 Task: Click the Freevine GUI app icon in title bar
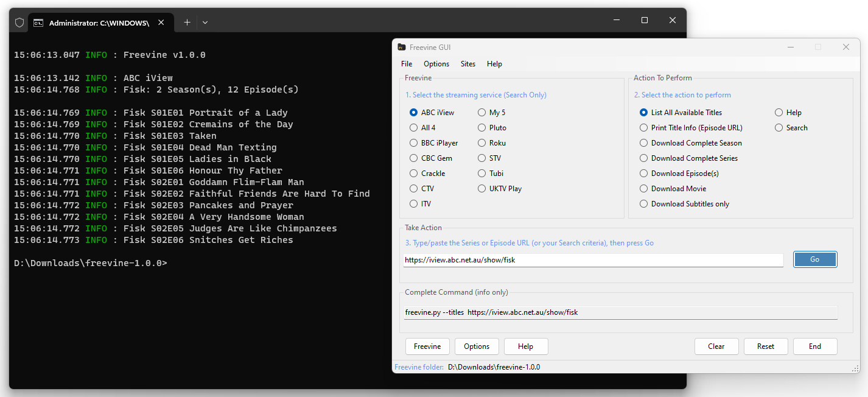(x=402, y=47)
